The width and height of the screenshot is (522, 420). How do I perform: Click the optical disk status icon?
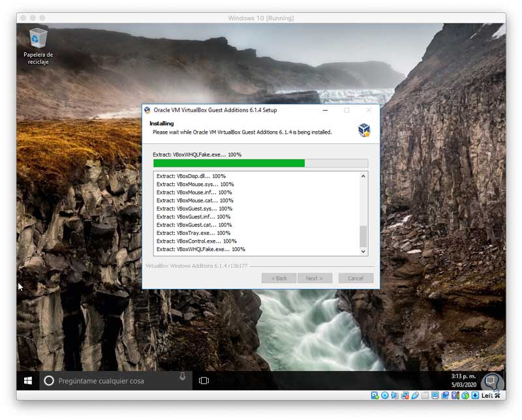[385, 395]
